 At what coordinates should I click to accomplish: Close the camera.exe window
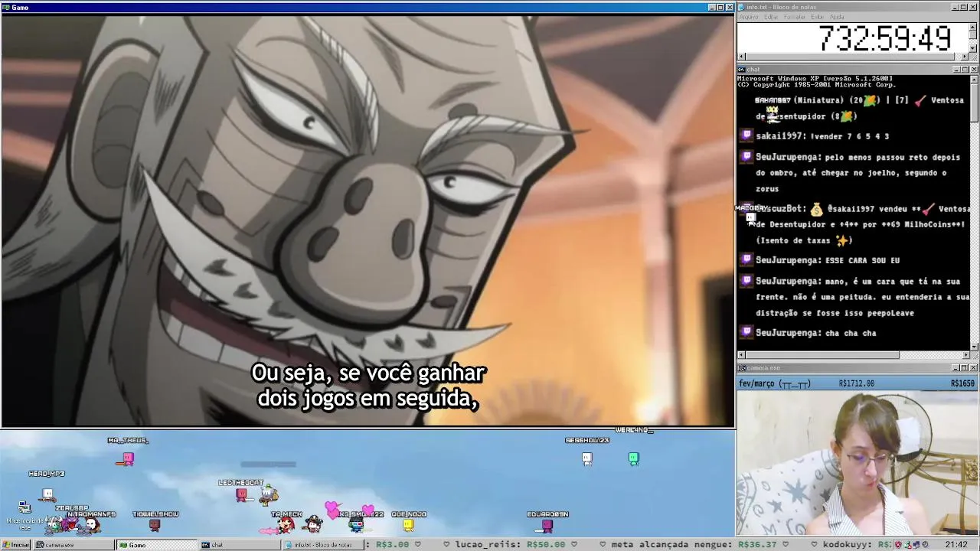coord(974,368)
